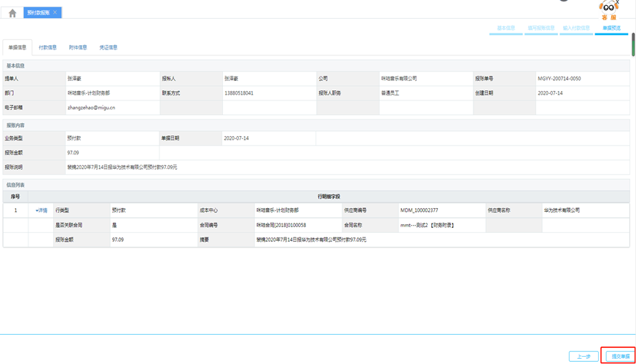Click the 提单人 value 张泽豪
The height and width of the screenshot is (364, 636).
pyautogui.click(x=74, y=79)
